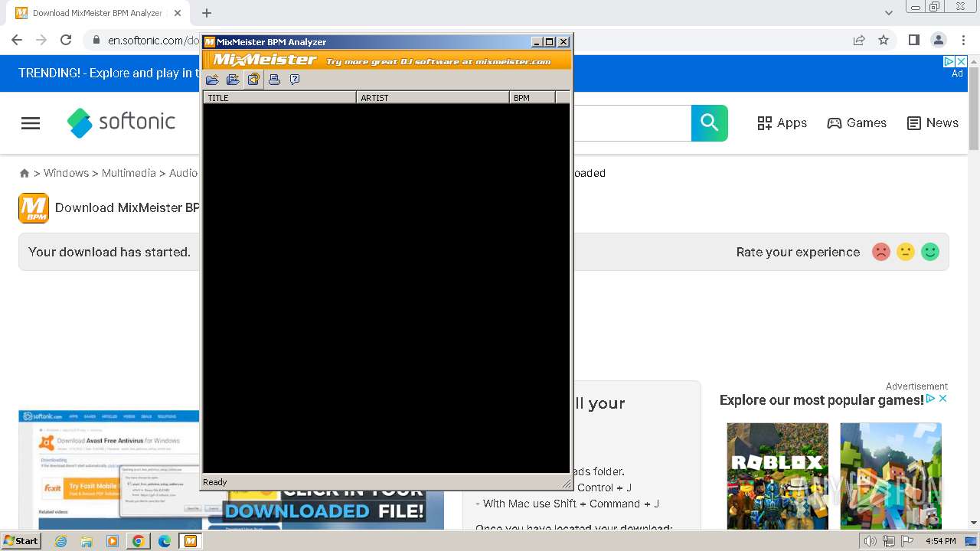Open Windows Media Player from taskbar

(113, 541)
